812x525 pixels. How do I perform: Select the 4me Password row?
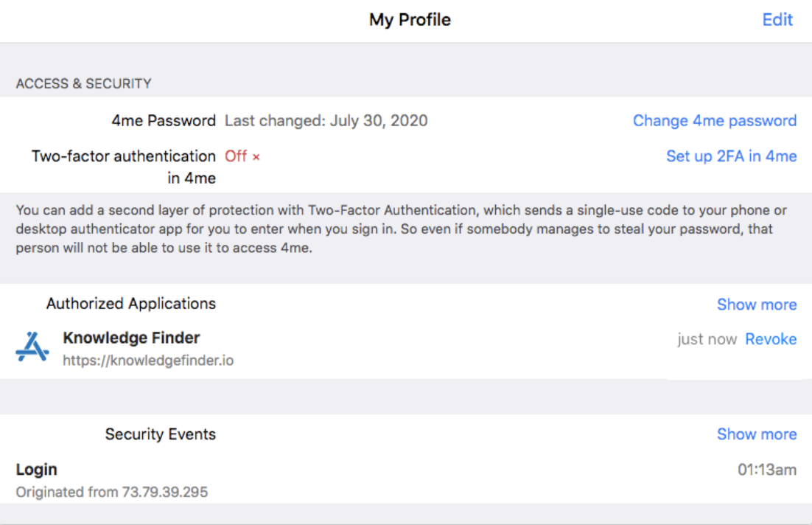click(x=164, y=120)
